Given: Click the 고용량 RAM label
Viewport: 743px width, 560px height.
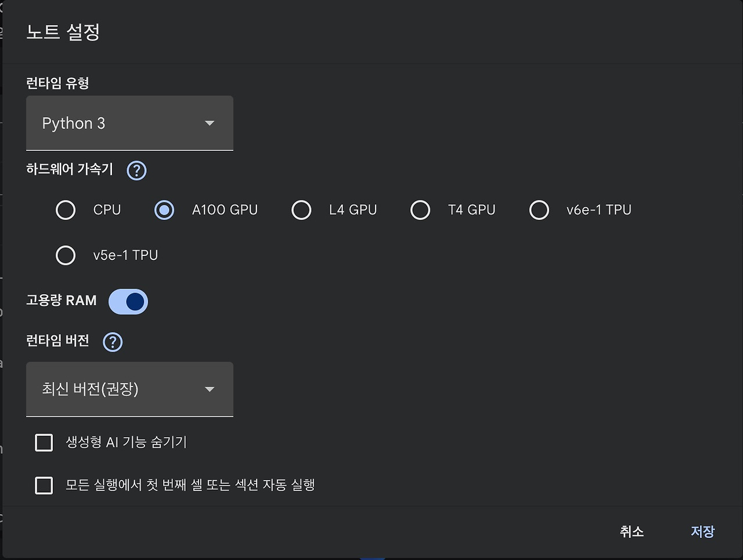Looking at the screenshot, I should 61,301.
